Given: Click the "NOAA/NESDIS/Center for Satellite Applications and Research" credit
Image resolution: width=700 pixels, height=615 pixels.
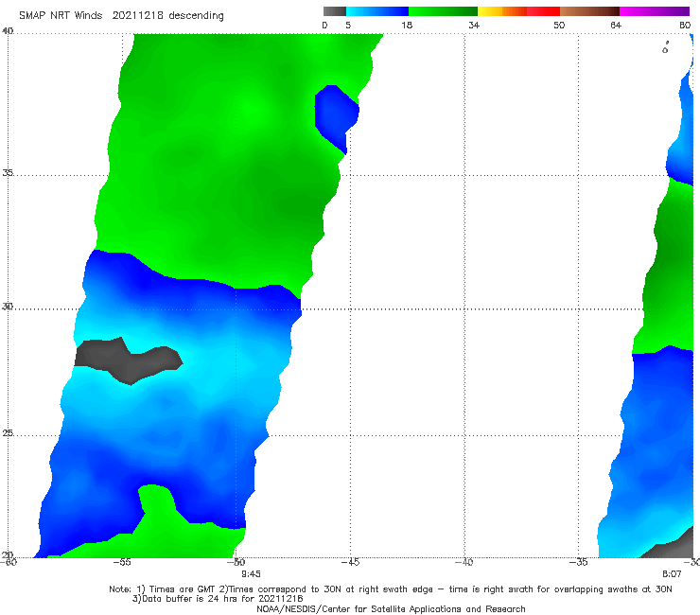Looking at the screenshot, I should (x=391, y=609).
